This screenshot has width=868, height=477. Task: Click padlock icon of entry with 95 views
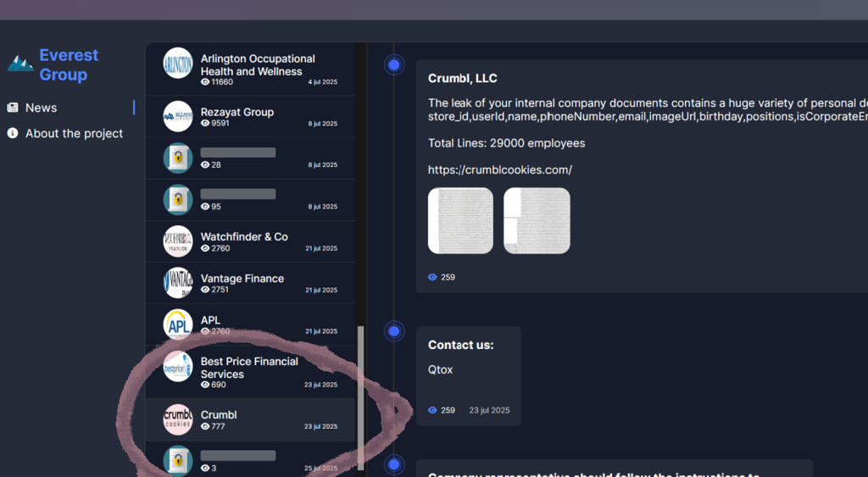pos(178,199)
